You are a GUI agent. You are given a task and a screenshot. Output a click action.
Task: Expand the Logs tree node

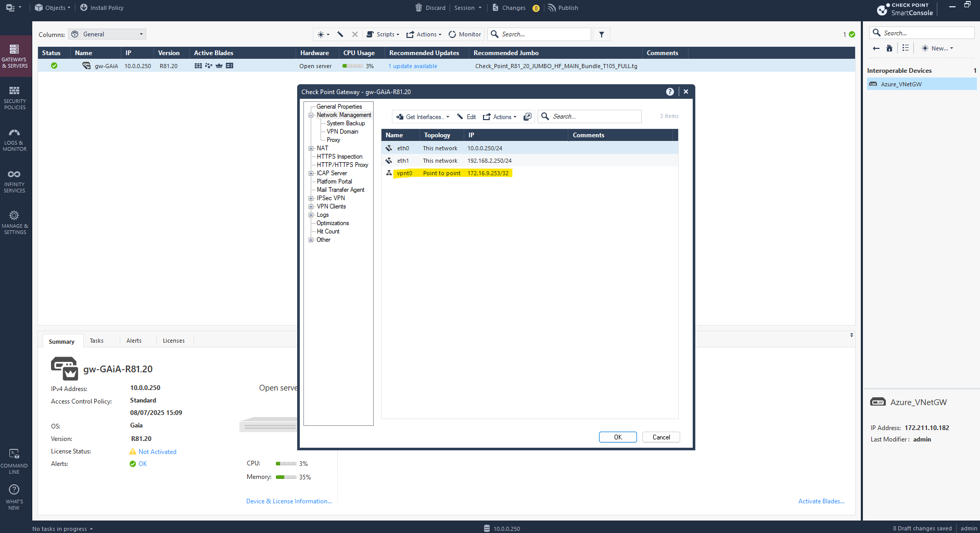(x=311, y=215)
